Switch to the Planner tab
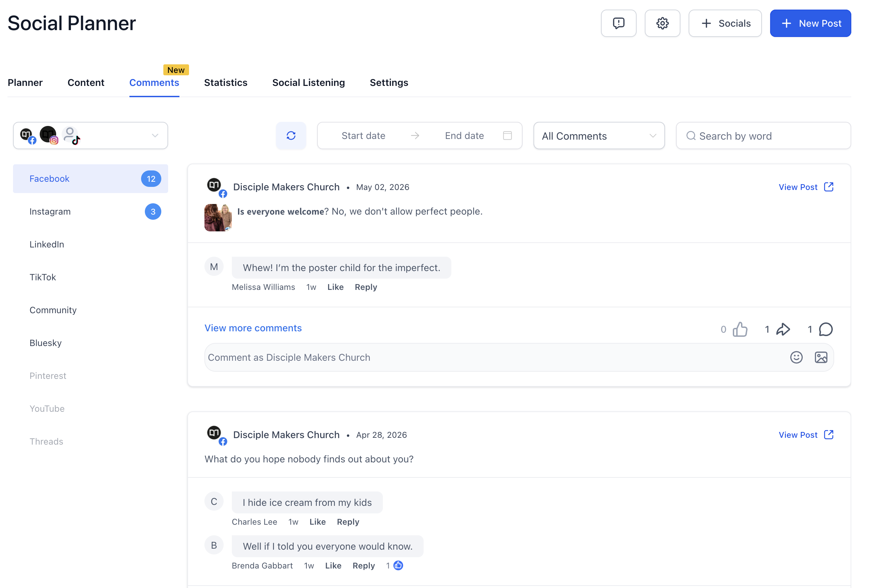This screenshot has width=878, height=588. click(25, 82)
